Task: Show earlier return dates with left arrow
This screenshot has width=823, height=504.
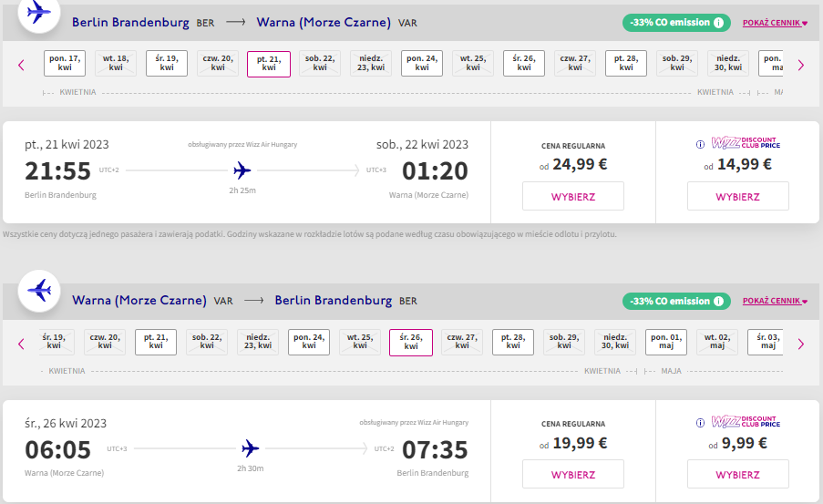Action: [22, 345]
